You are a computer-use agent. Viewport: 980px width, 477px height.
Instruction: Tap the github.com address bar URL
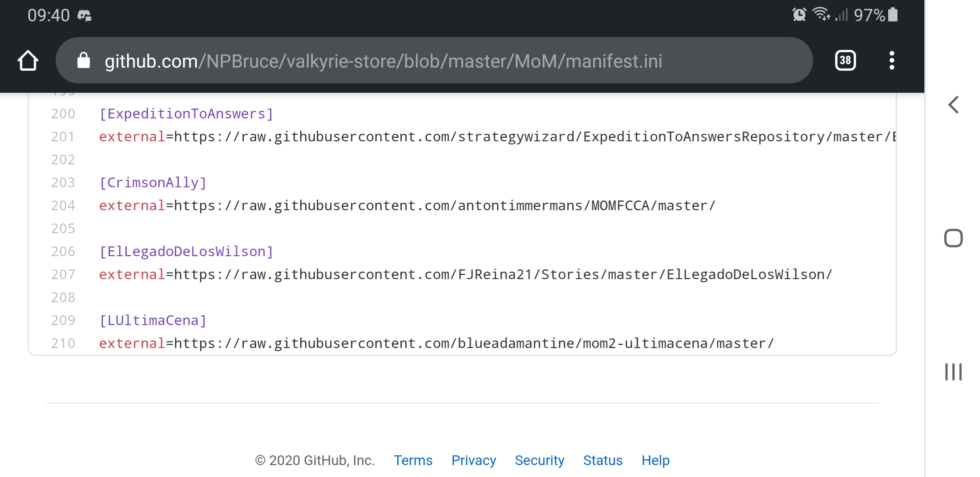pyautogui.click(x=383, y=61)
